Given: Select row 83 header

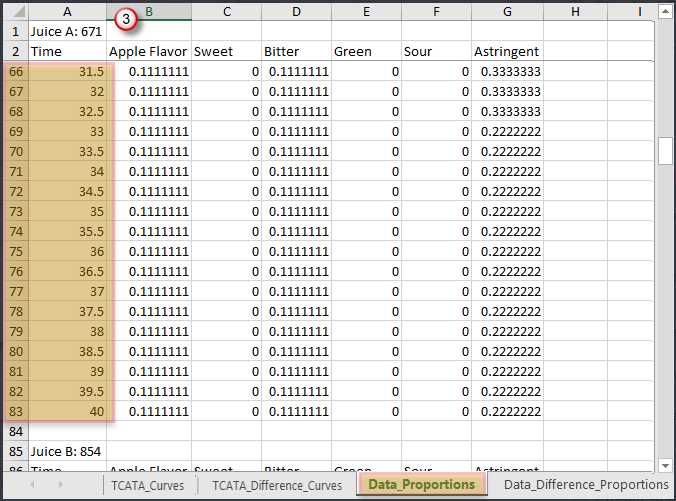Looking at the screenshot, I should click(16, 411).
